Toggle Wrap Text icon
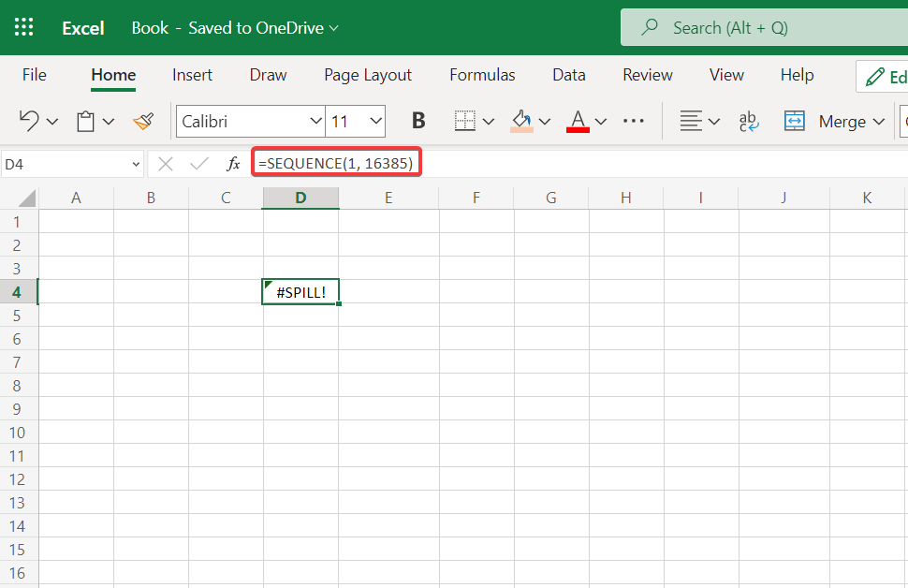This screenshot has width=908, height=588. [748, 121]
